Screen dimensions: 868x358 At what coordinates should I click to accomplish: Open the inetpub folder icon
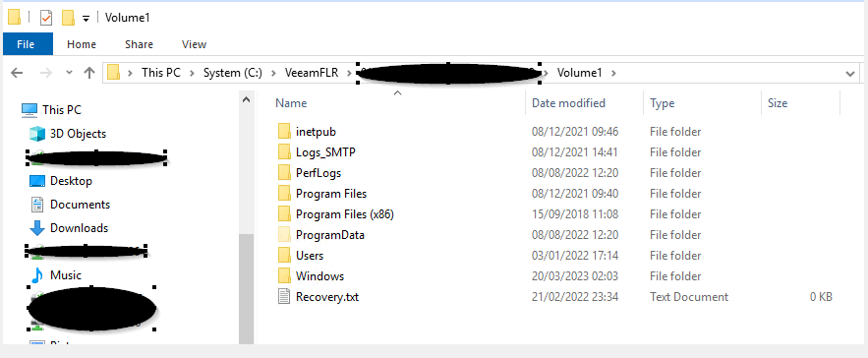(284, 132)
